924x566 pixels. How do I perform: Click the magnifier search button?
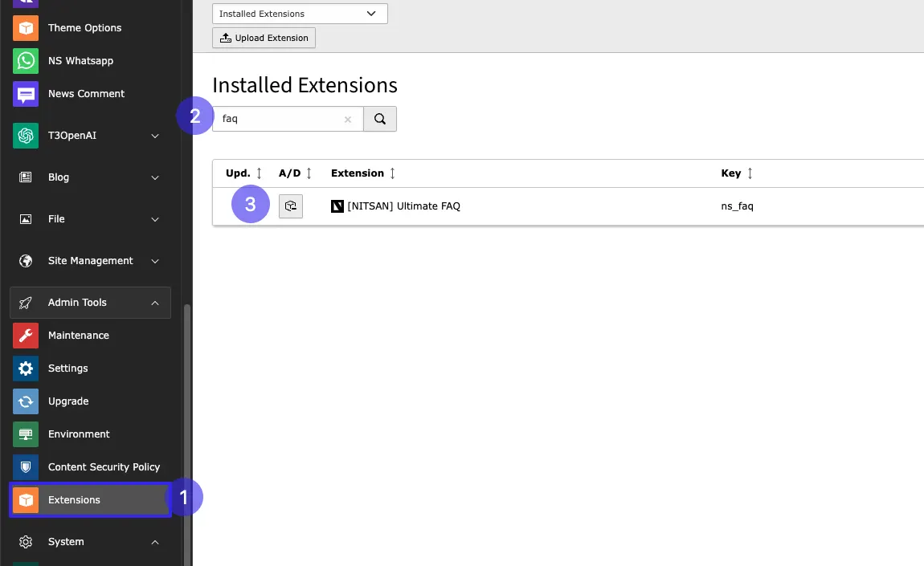pos(380,119)
